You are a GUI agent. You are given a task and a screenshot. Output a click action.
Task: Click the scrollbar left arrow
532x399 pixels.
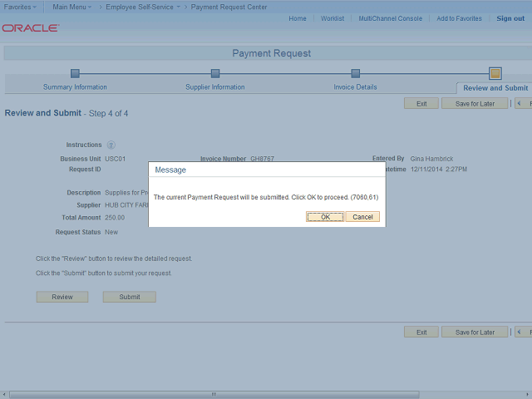click(x=3, y=395)
